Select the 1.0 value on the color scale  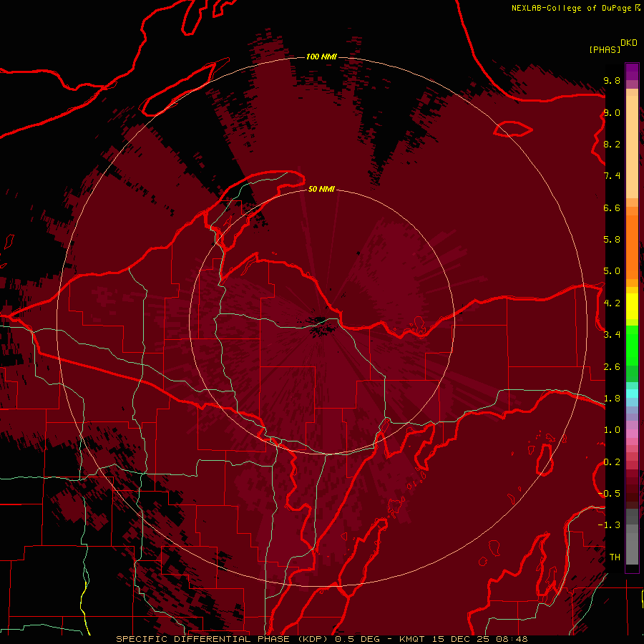click(x=612, y=430)
